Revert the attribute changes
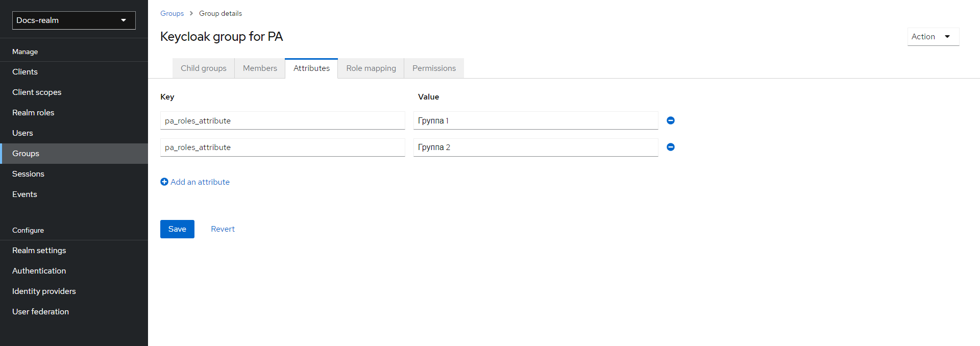Image resolution: width=980 pixels, height=346 pixels. click(x=223, y=229)
